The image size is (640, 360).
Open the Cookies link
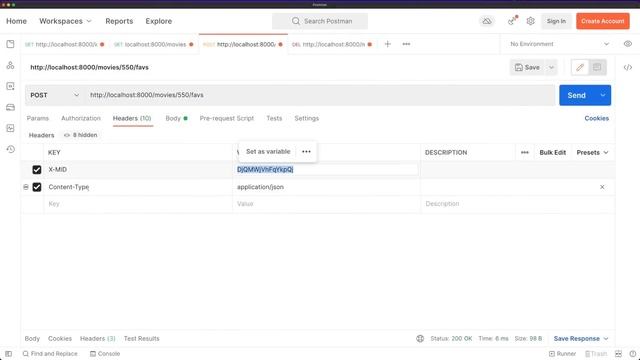tap(596, 118)
